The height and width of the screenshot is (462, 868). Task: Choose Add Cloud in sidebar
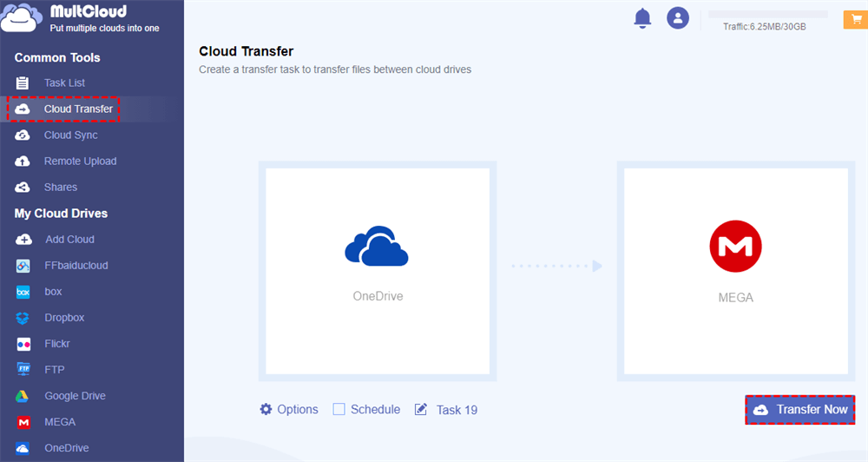tap(69, 240)
